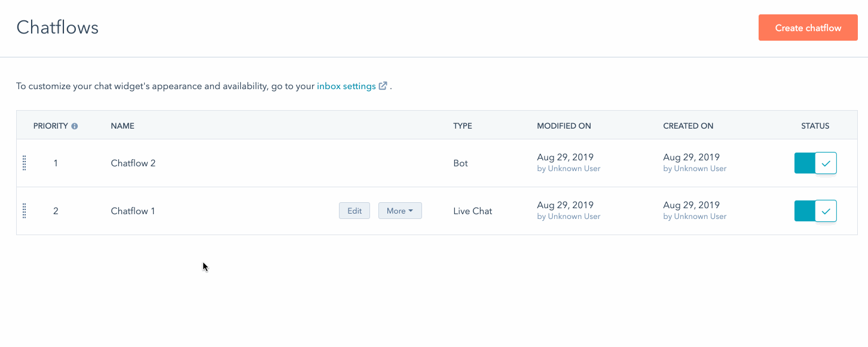Click priority number 1 in first row

(x=56, y=163)
